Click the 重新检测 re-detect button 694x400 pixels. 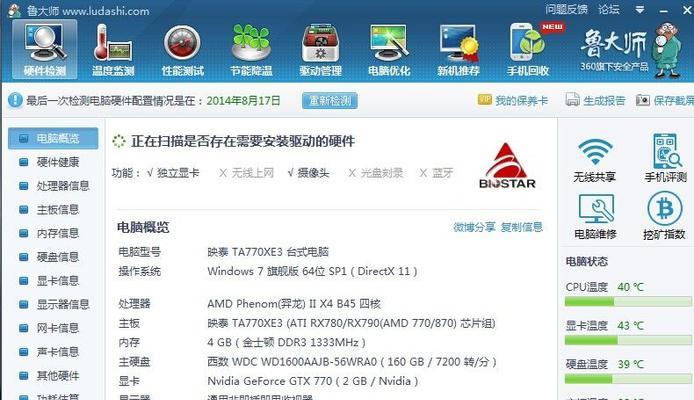[330, 100]
